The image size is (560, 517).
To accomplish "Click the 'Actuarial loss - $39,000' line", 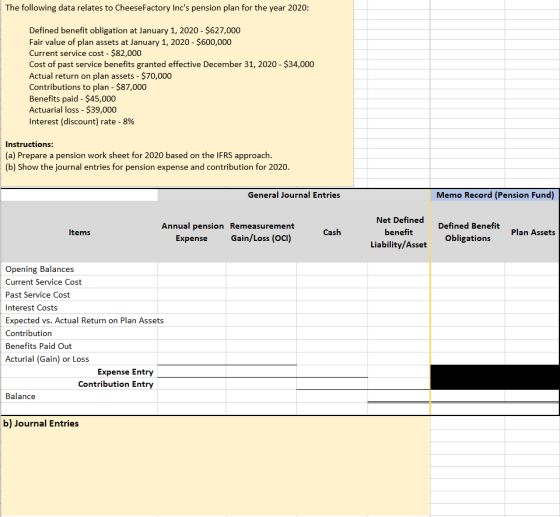I will pyautogui.click(x=72, y=110).
